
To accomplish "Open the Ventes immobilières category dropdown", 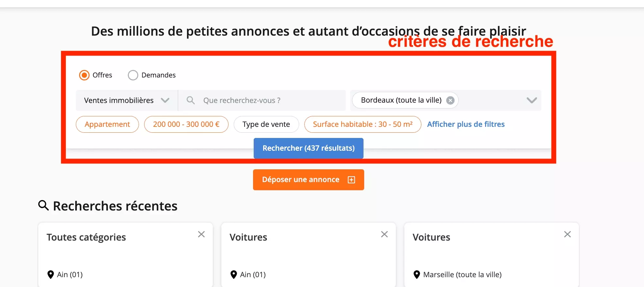I will tap(127, 100).
